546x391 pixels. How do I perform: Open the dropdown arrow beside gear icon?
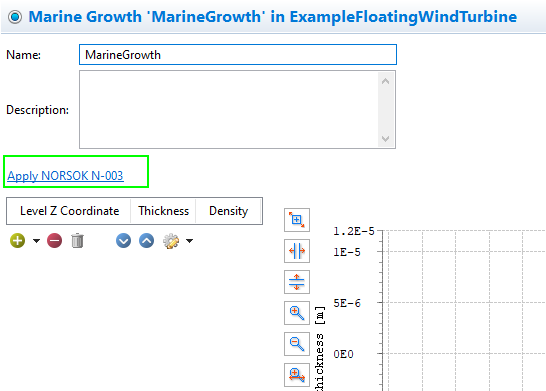pos(189,241)
